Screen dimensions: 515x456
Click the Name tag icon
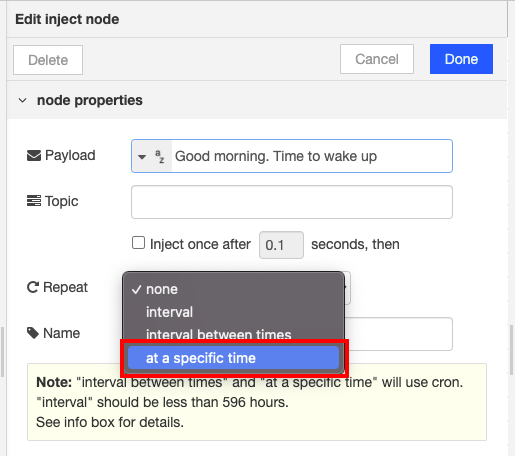point(33,333)
